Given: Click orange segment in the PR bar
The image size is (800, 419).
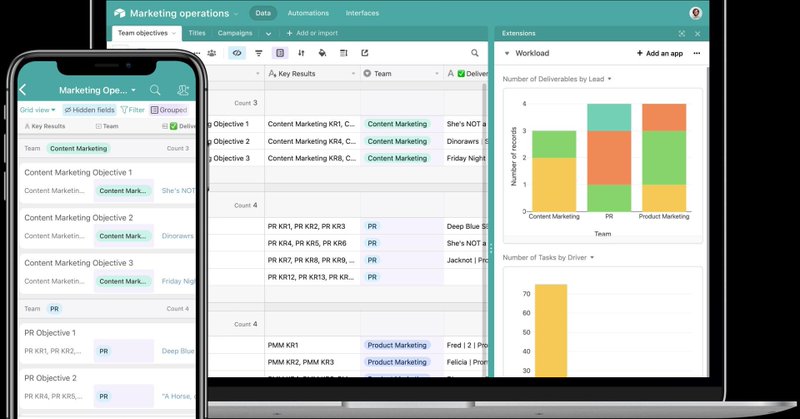Looking at the screenshot, I should point(609,158).
